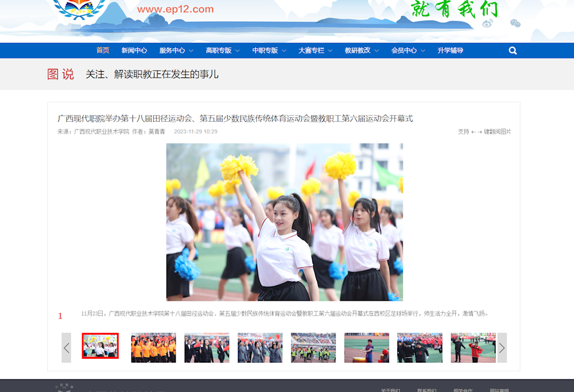Open the 教研教改 dropdown
Viewport: 574px width, 392px height.
coord(362,51)
